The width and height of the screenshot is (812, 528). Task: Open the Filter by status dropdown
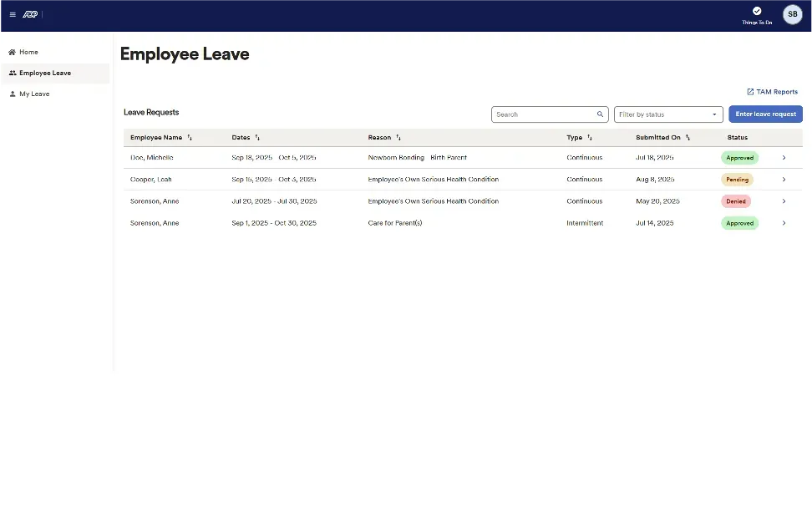(667, 114)
